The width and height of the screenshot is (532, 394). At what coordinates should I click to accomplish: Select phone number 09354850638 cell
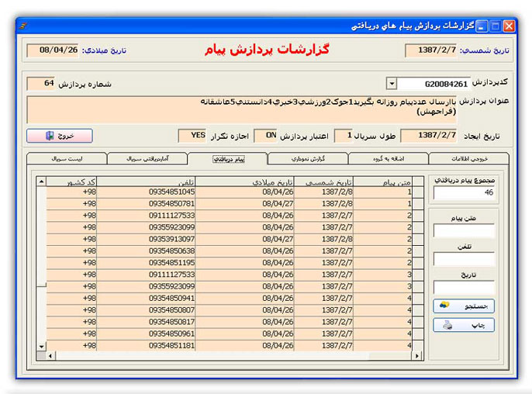coord(147,251)
